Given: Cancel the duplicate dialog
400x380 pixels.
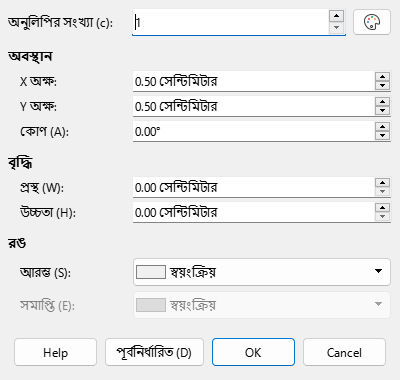Looking at the screenshot, I should point(344,352).
